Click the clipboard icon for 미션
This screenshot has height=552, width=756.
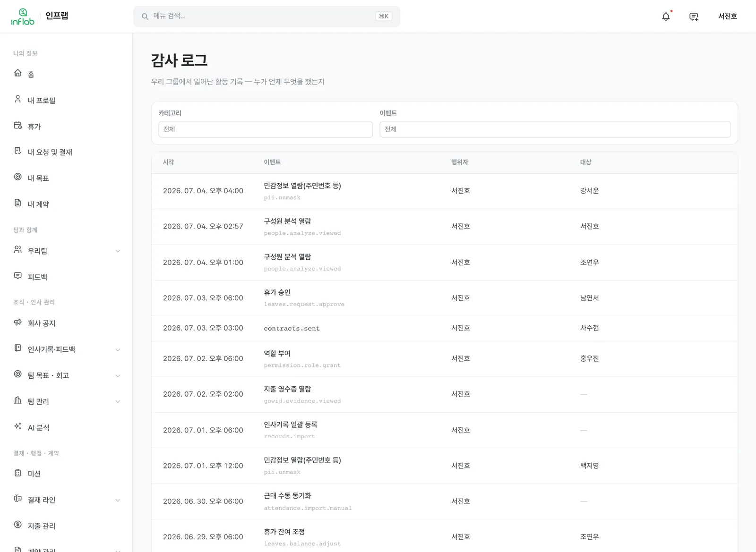click(18, 473)
